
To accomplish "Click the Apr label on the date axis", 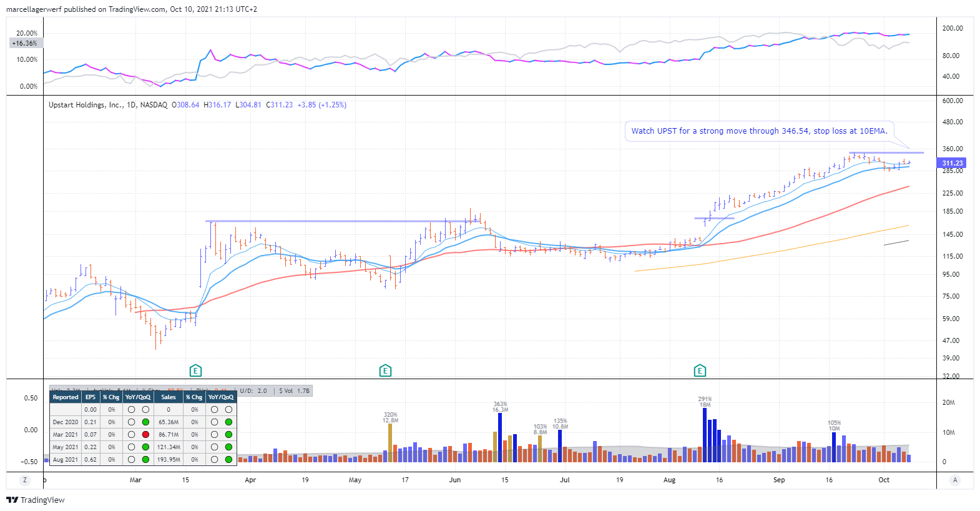I will point(250,480).
